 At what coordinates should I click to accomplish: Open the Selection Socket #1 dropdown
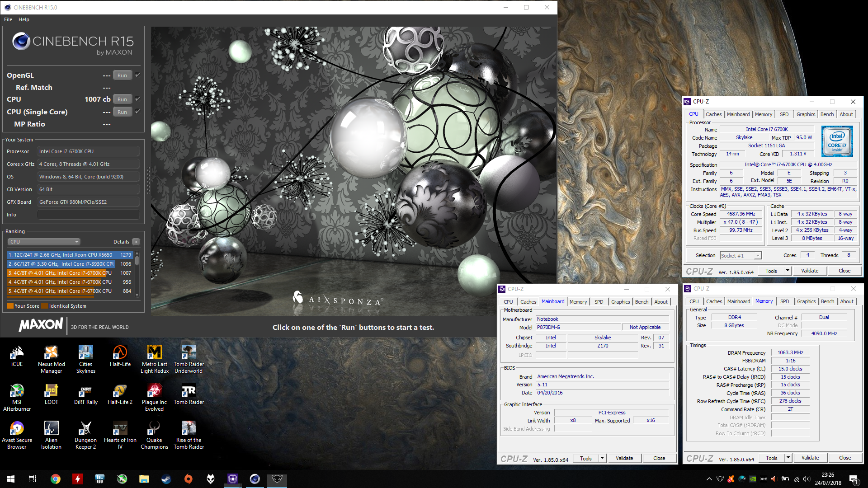pyautogui.click(x=741, y=255)
